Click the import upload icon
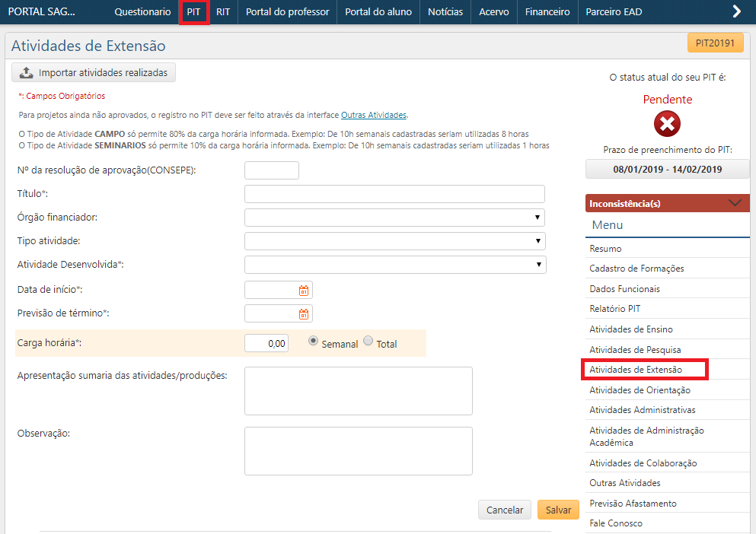This screenshot has width=756, height=534. click(26, 73)
